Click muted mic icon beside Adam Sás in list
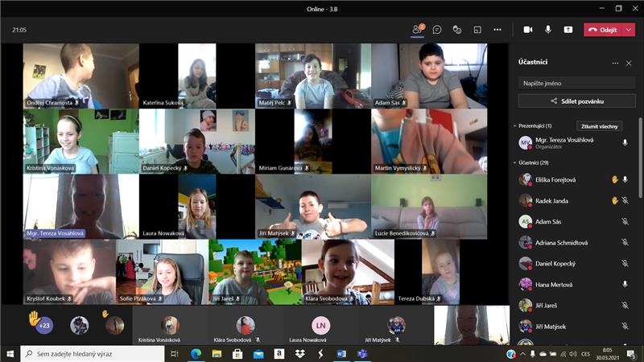The image size is (644, 362). [625, 222]
